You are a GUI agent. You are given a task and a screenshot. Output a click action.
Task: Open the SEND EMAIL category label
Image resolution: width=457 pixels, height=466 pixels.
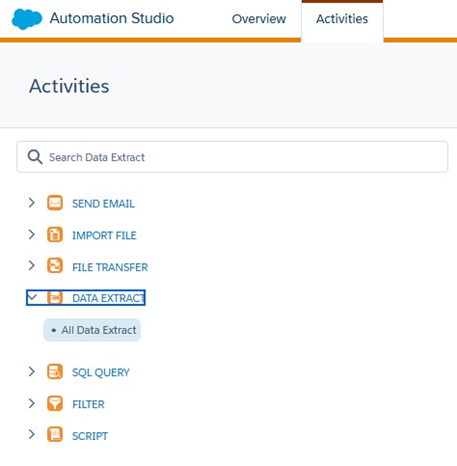coord(103,204)
